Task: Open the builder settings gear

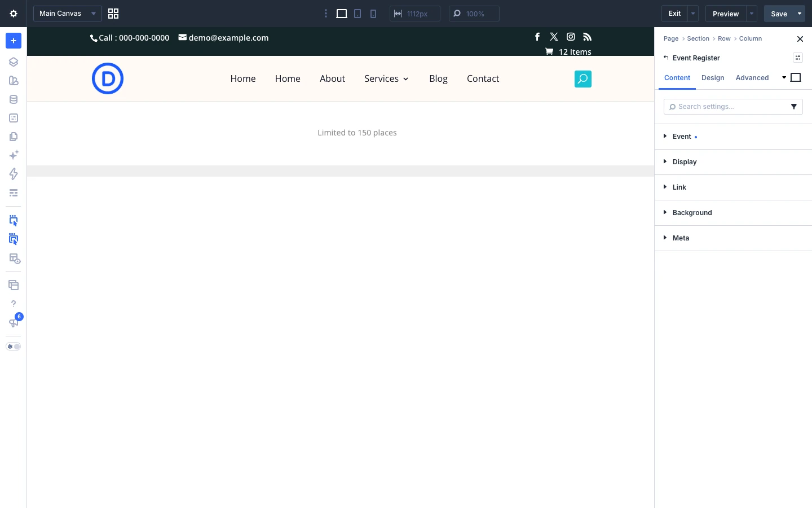Action: pos(14,14)
